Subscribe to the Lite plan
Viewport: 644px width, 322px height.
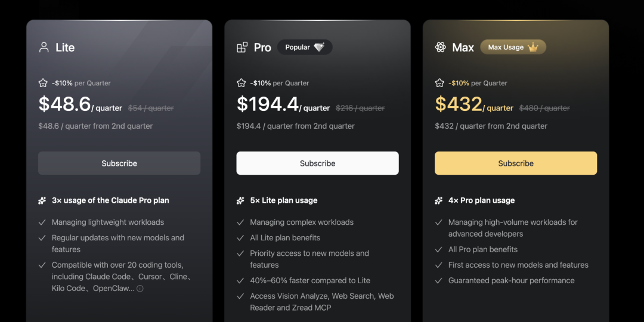[x=119, y=163]
